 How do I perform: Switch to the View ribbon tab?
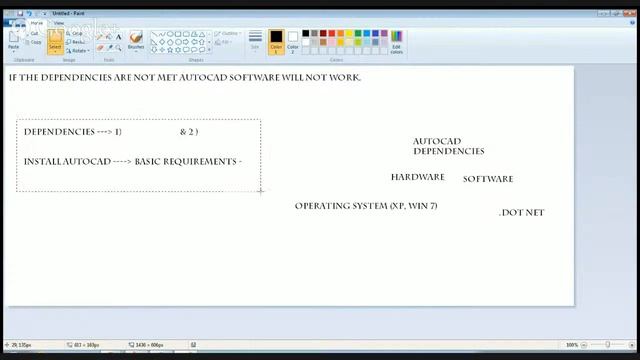coord(59,23)
